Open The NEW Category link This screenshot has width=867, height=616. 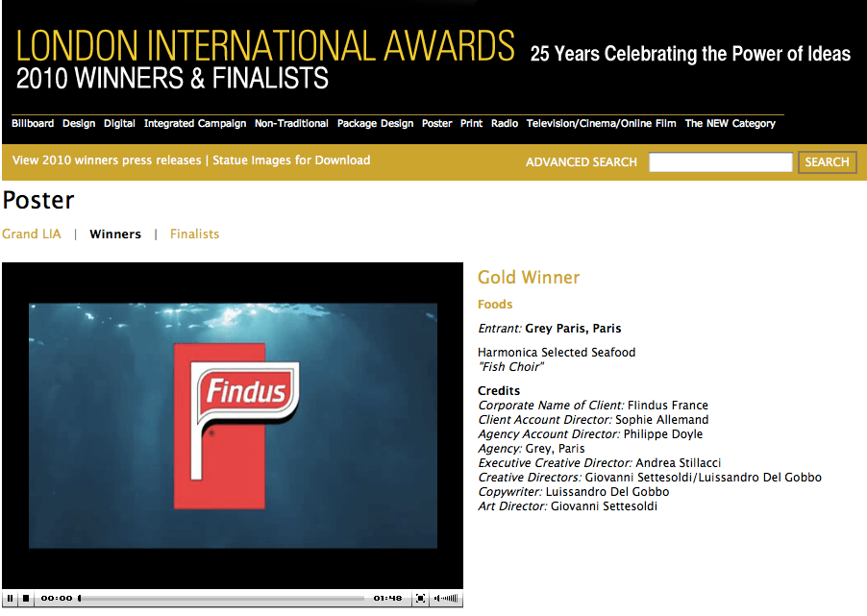coord(730,123)
